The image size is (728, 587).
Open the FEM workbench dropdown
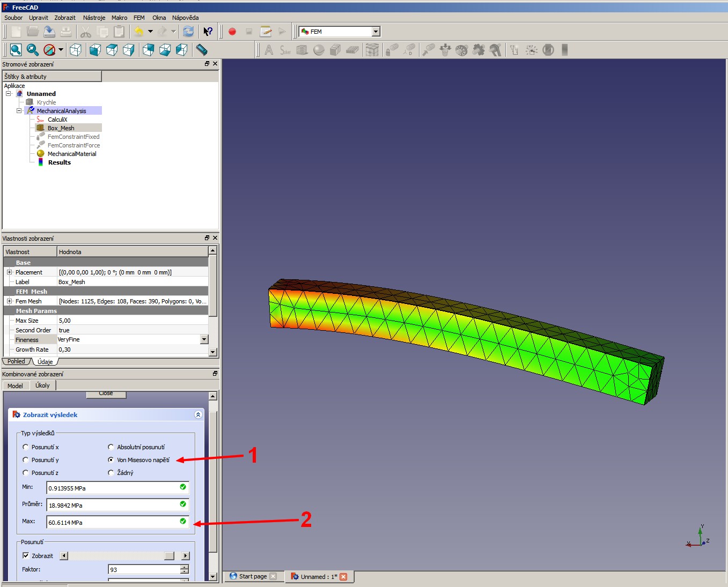[x=376, y=32]
